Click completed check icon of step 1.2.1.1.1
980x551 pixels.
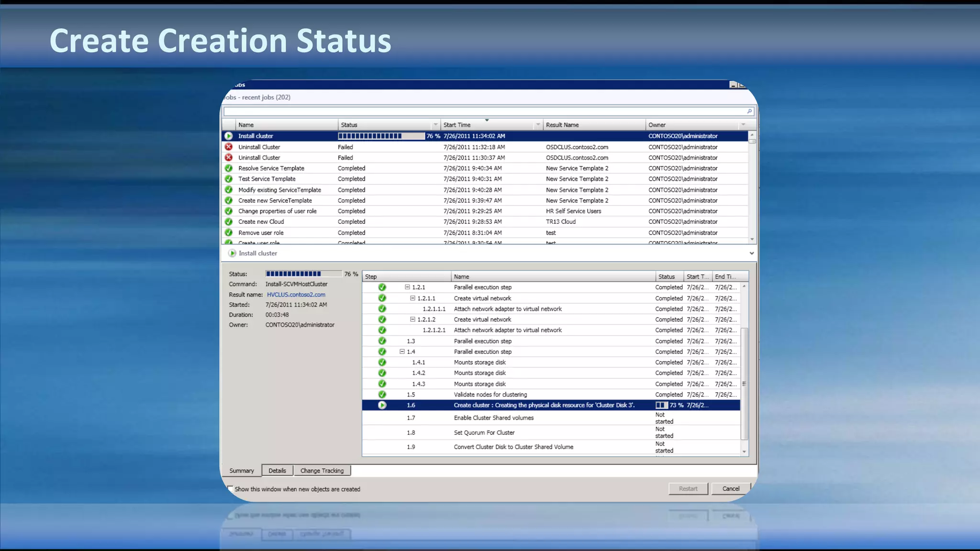point(382,309)
